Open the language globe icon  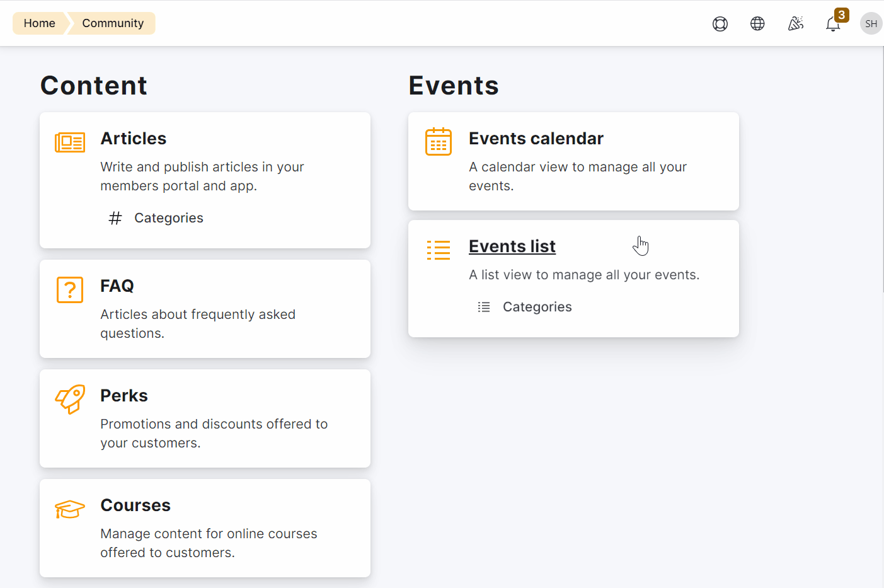757,24
